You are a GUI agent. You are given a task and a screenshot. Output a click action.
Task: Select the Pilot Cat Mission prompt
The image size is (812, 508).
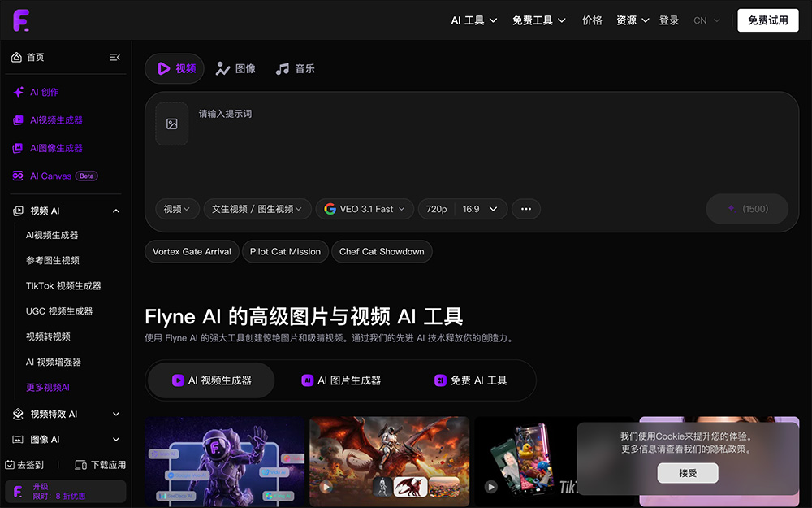point(285,251)
